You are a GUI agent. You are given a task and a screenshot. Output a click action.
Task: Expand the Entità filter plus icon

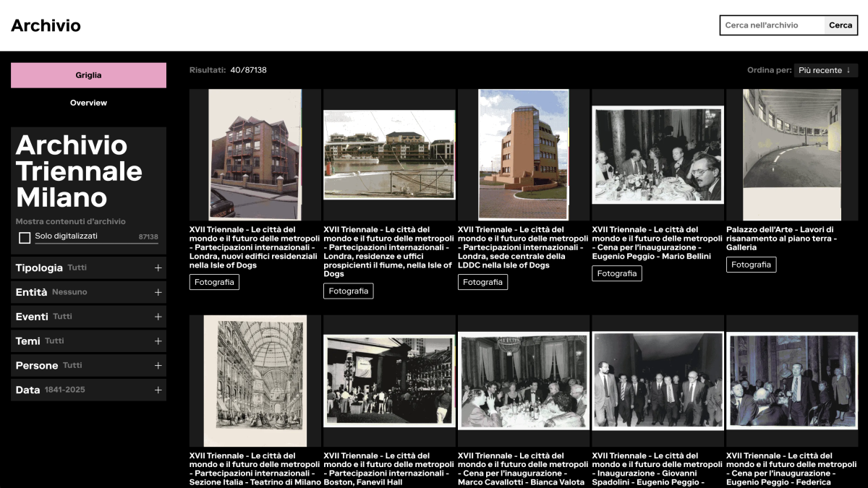point(158,293)
